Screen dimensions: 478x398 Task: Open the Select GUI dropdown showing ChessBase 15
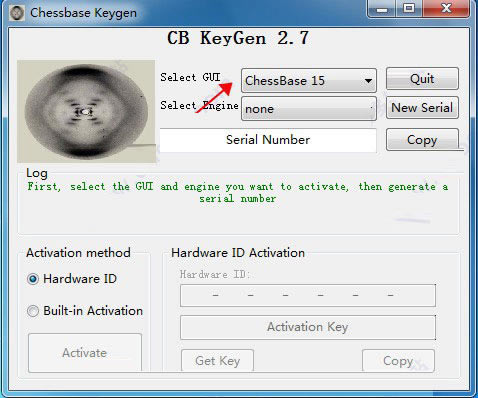point(309,80)
